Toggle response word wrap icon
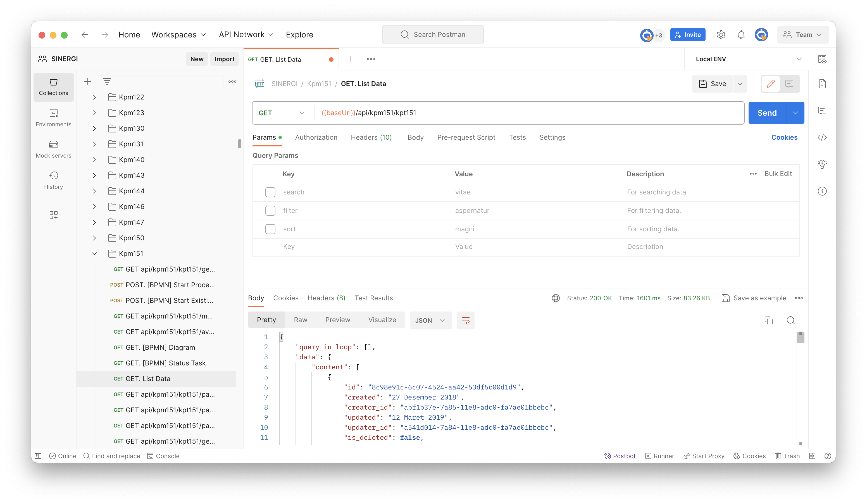 point(465,320)
